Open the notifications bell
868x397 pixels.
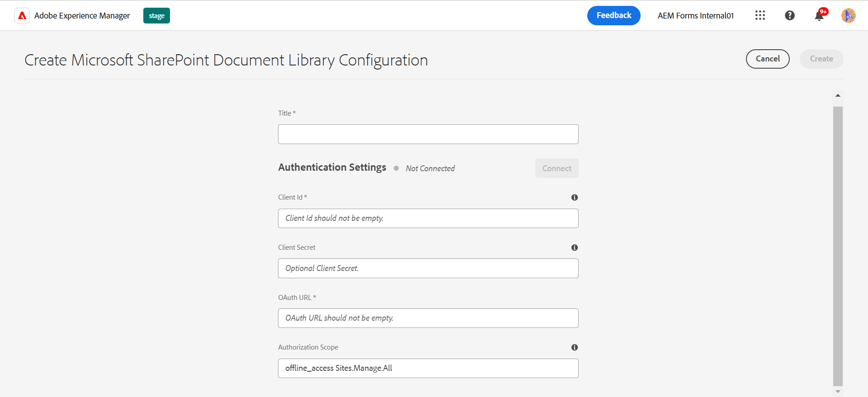click(819, 16)
